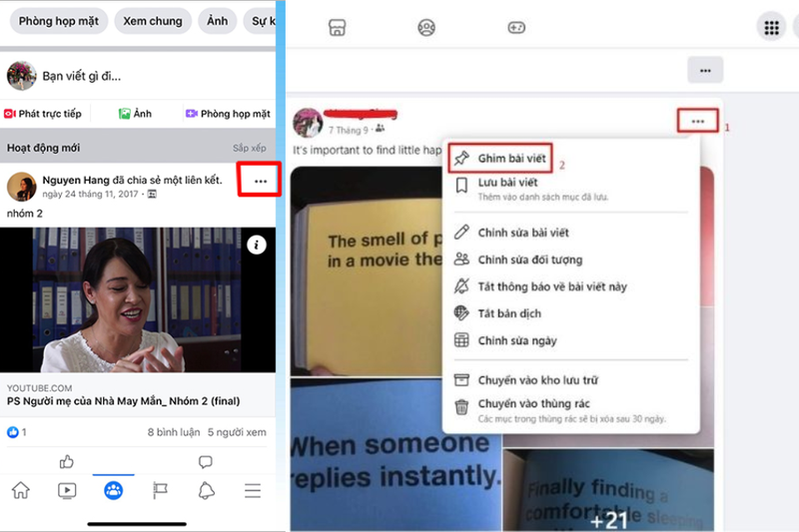Click the desktop post author's avatar
The height and width of the screenshot is (532, 799).
click(308, 123)
